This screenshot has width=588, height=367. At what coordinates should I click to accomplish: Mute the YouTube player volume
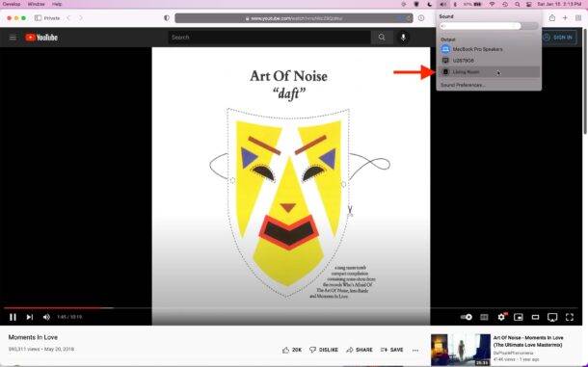46,317
